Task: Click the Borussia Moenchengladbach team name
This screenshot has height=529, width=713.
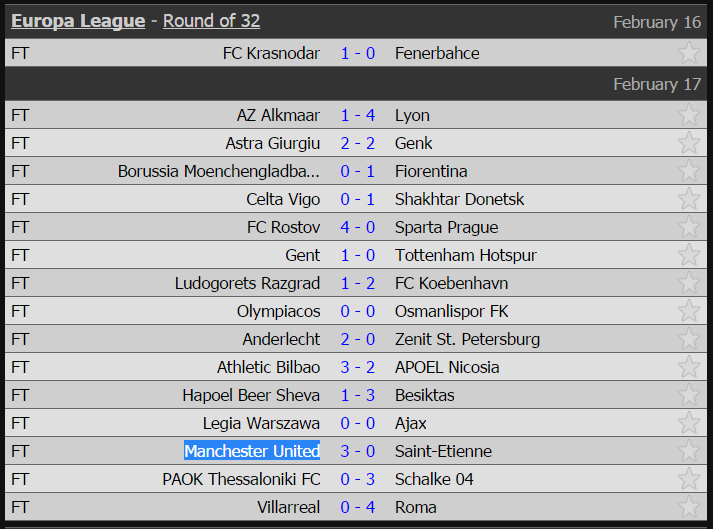Action: tap(219, 171)
